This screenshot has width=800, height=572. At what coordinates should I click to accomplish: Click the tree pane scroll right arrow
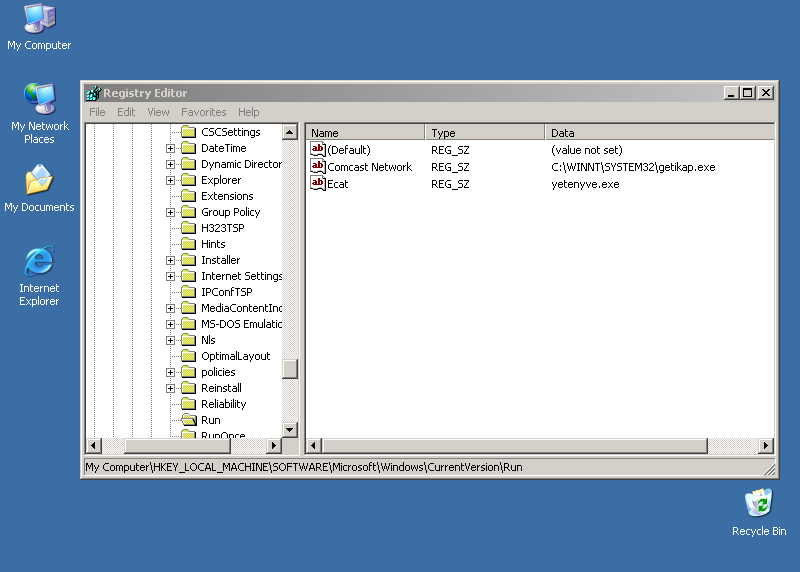(274, 445)
